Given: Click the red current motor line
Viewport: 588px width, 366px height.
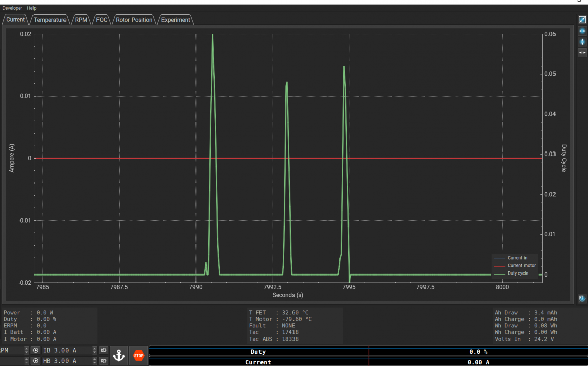Looking at the screenshot, I should 287,158.
